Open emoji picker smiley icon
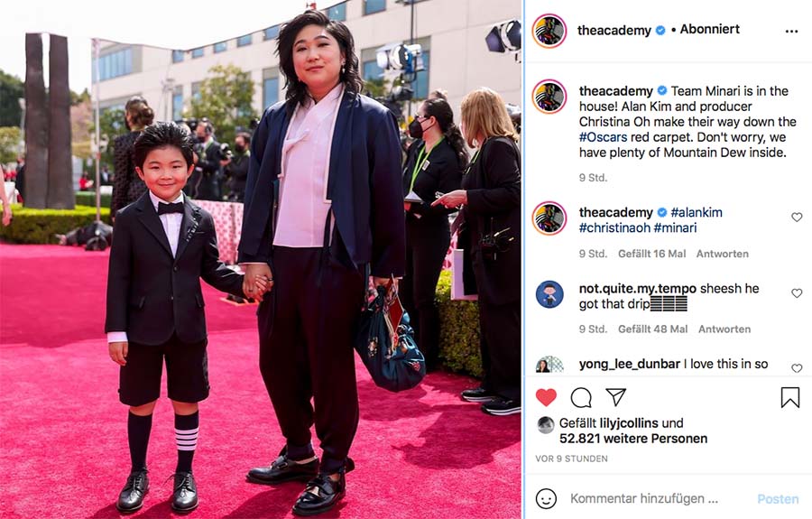The image size is (812, 519). click(546, 499)
